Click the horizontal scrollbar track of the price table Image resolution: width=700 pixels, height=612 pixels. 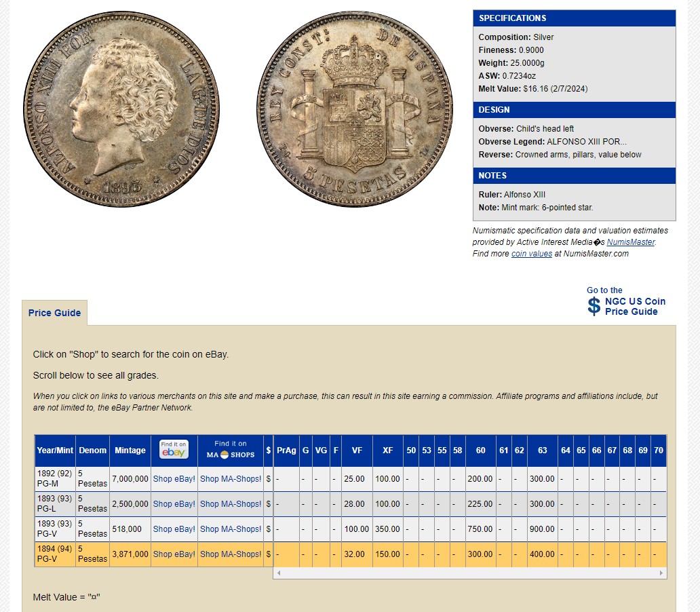[469, 573]
